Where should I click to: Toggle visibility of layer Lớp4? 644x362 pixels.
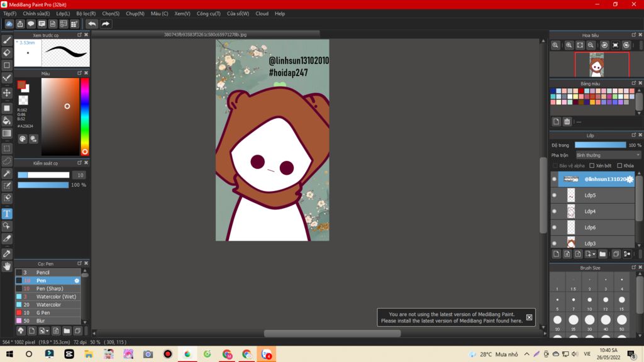pyautogui.click(x=555, y=211)
